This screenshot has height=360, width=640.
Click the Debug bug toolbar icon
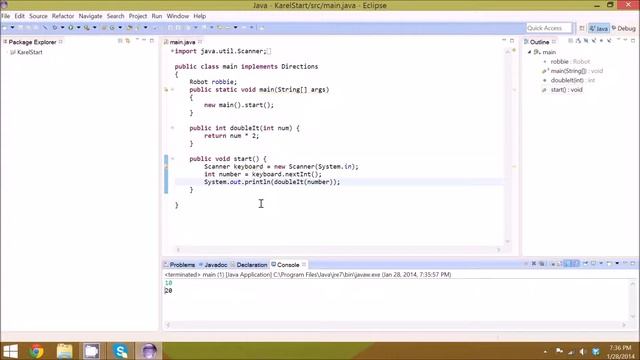[x=55, y=28]
